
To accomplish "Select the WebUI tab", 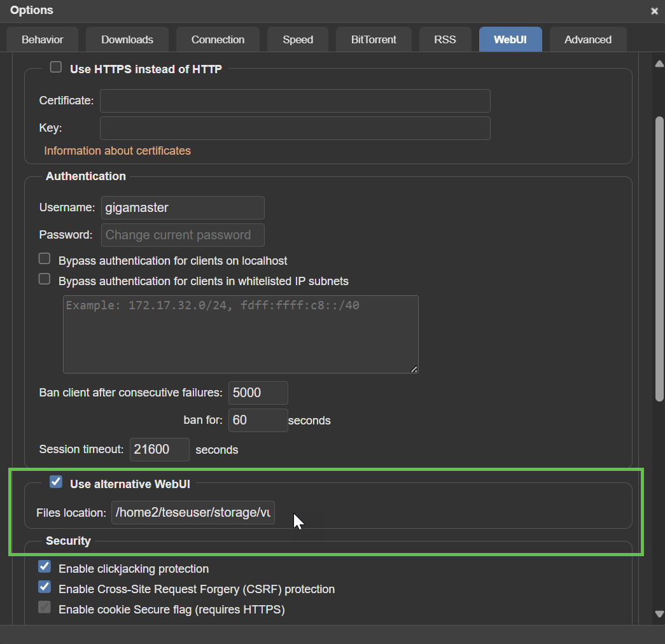I will tap(510, 39).
